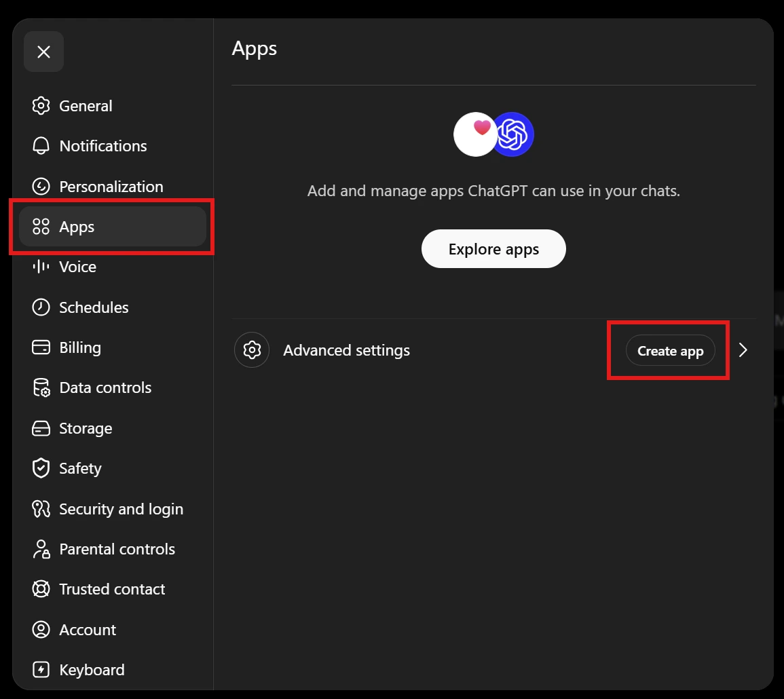Click the Notifications bell icon

coord(41,146)
